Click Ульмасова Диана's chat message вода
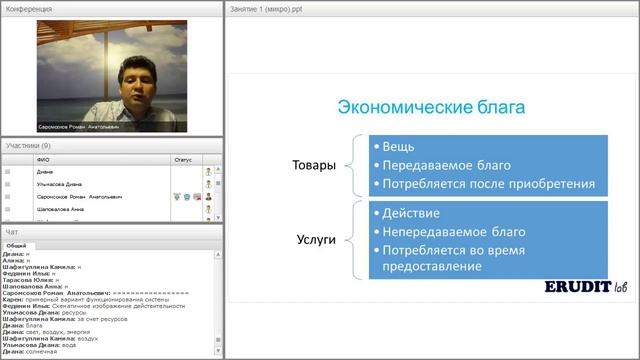The image size is (640, 360). [69, 345]
